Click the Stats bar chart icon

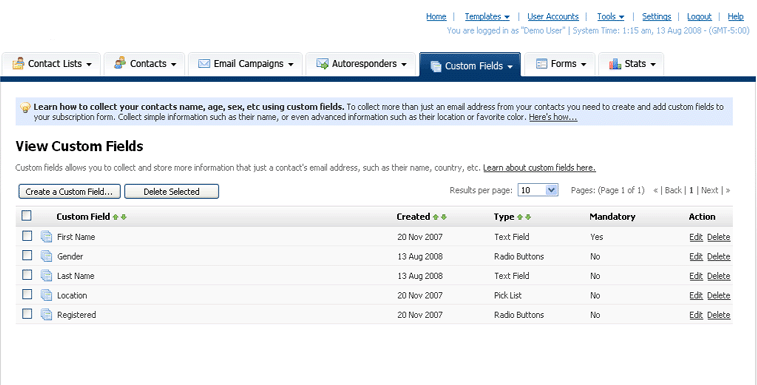tap(615, 64)
